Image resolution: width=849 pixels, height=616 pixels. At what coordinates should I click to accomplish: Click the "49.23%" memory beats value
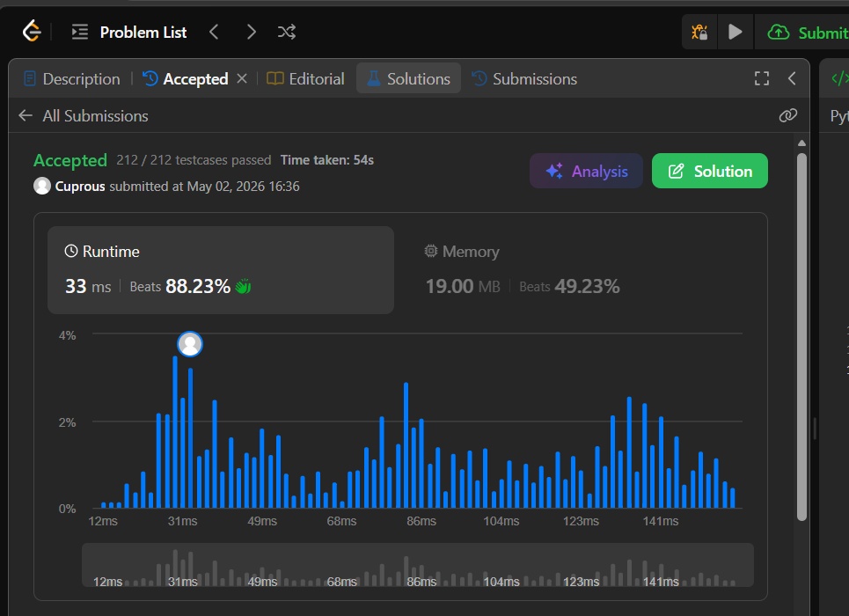click(x=588, y=286)
